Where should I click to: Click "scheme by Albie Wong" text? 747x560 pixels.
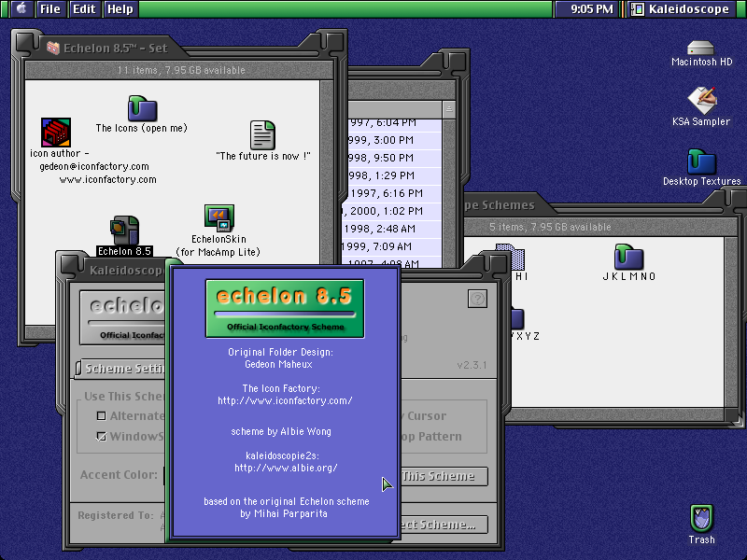click(x=281, y=431)
